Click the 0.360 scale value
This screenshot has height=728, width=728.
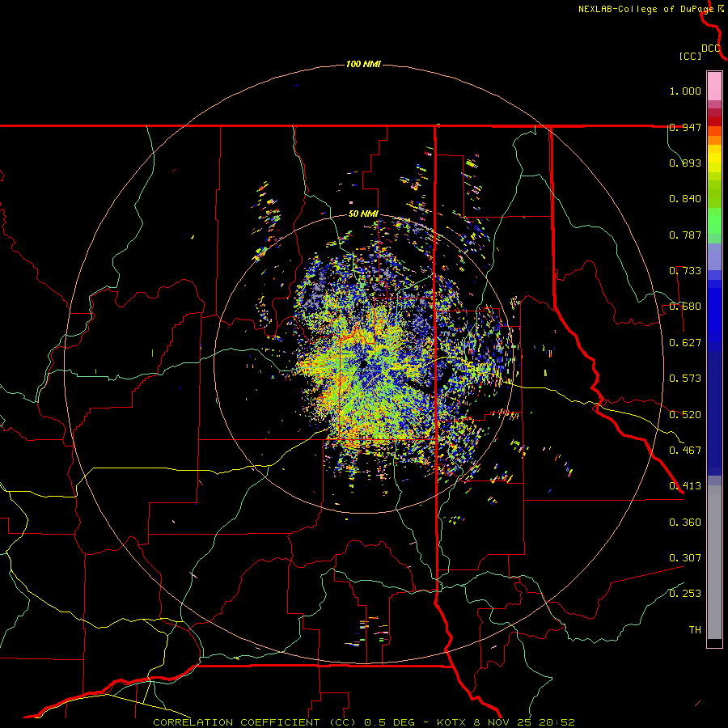(x=685, y=523)
